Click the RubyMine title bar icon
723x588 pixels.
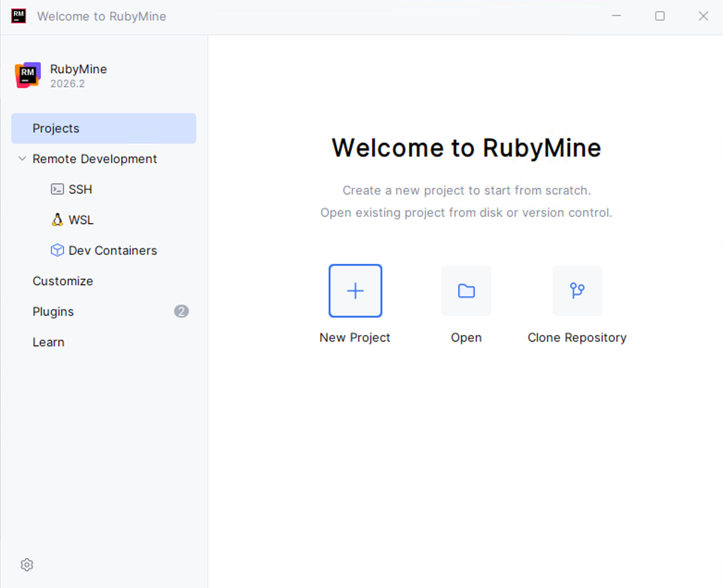pos(19,16)
